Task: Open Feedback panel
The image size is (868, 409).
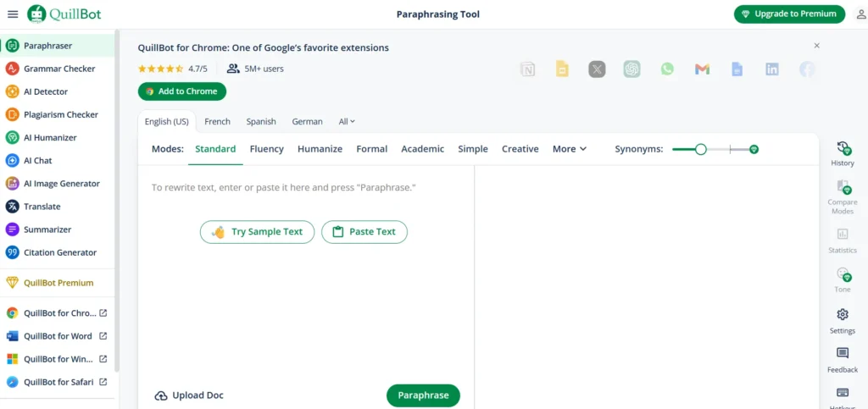Action: coord(843,361)
